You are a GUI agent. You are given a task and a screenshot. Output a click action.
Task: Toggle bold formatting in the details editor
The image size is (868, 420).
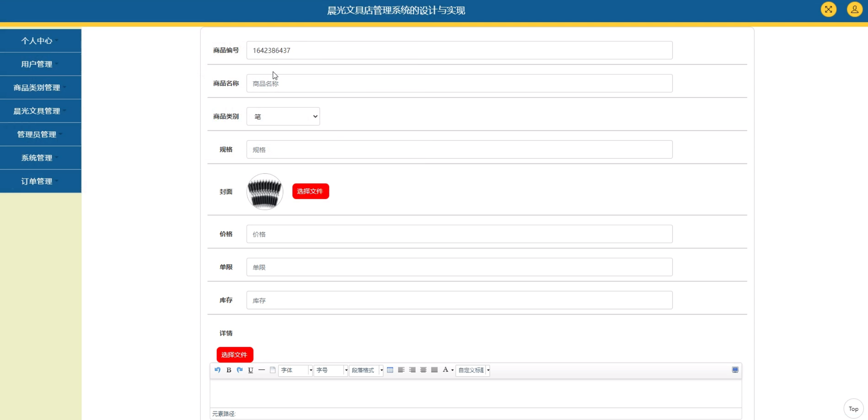pyautogui.click(x=229, y=370)
